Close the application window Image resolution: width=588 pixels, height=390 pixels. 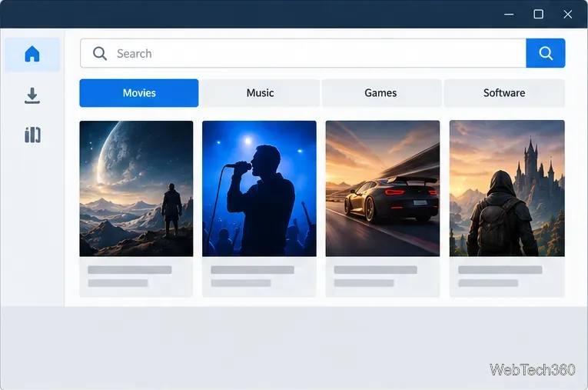pyautogui.click(x=568, y=15)
